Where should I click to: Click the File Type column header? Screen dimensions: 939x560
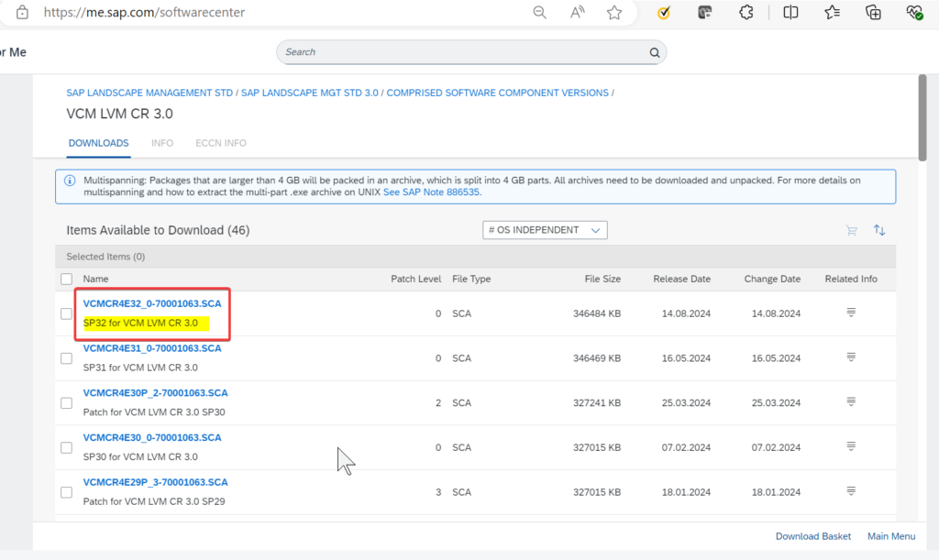(x=471, y=279)
